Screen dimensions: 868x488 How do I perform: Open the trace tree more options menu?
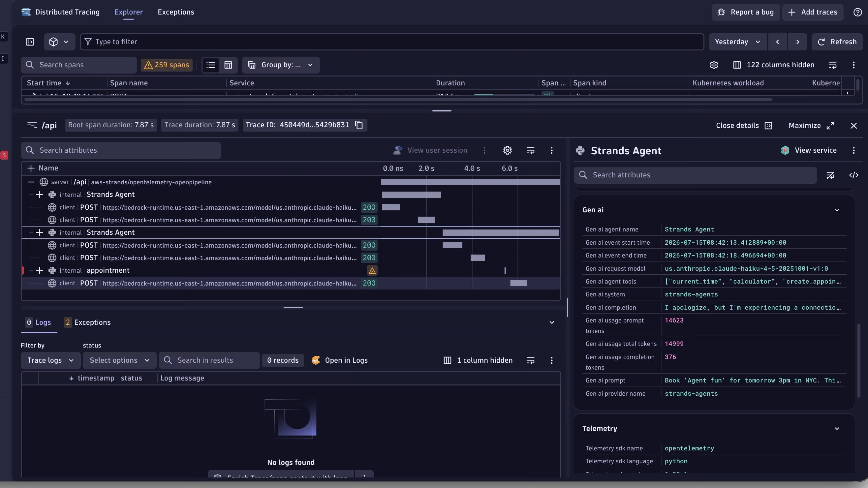pos(552,151)
